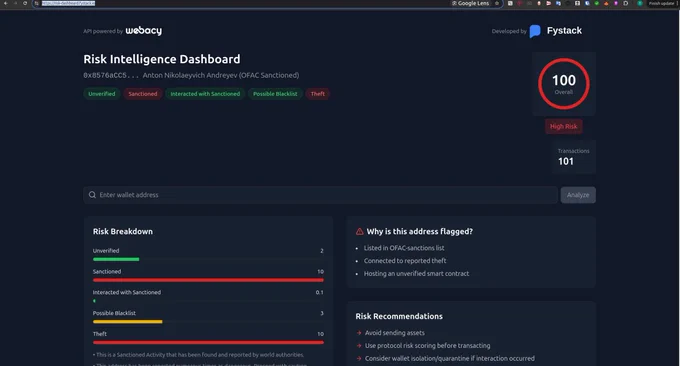Click 'Listed in OFAC-sanctions list' text
680x366 pixels.
pos(404,248)
